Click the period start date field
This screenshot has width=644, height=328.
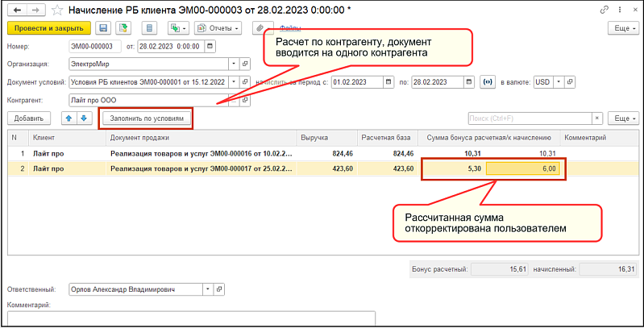[x=357, y=82]
